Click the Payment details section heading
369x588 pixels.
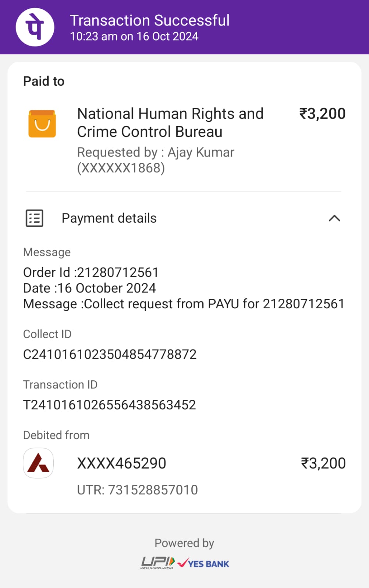pyautogui.click(x=109, y=218)
